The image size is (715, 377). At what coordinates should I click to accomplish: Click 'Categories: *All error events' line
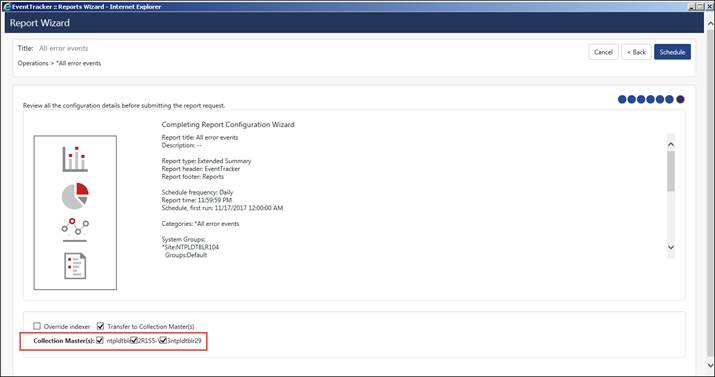pos(200,224)
